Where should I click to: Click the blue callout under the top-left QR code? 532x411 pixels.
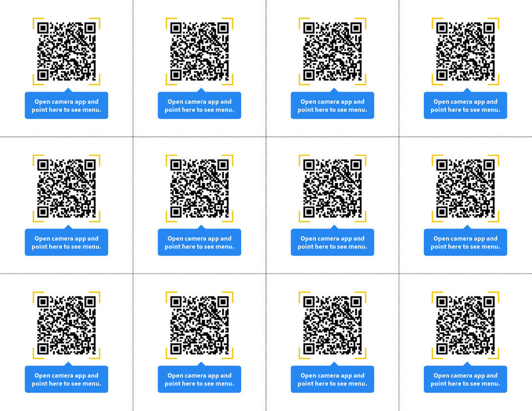66,105
